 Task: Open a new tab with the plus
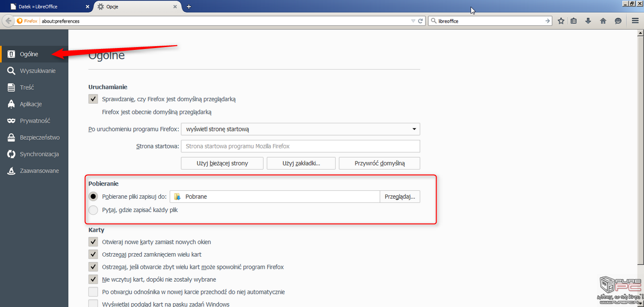[189, 7]
